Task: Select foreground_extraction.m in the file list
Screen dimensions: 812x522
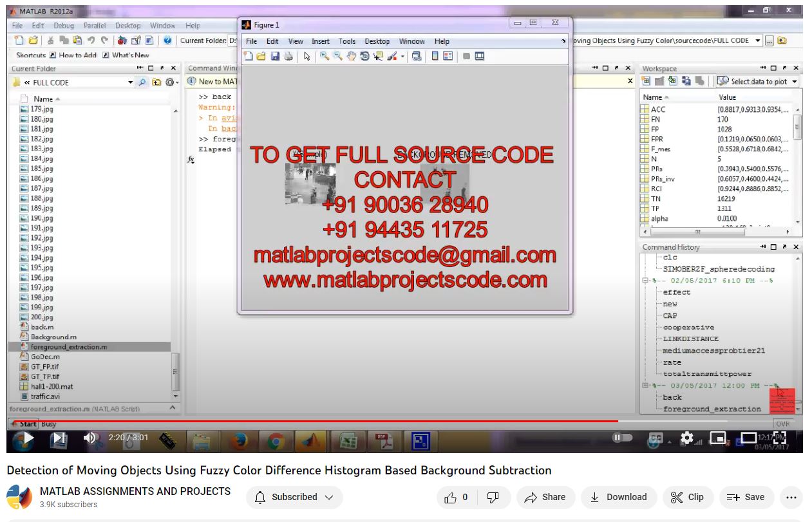Action: coord(68,347)
